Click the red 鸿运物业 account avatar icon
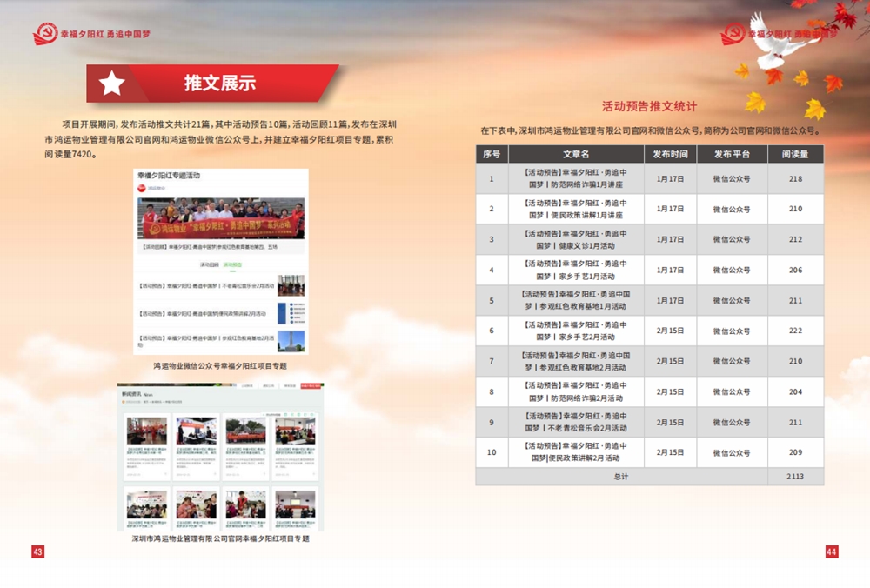This screenshot has width=870, height=588. (142, 188)
